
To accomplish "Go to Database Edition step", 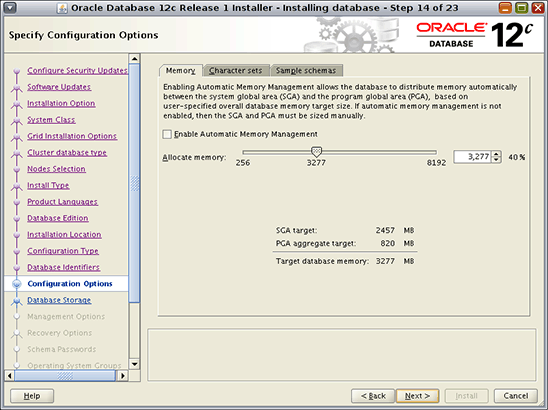I will pos(58,218).
